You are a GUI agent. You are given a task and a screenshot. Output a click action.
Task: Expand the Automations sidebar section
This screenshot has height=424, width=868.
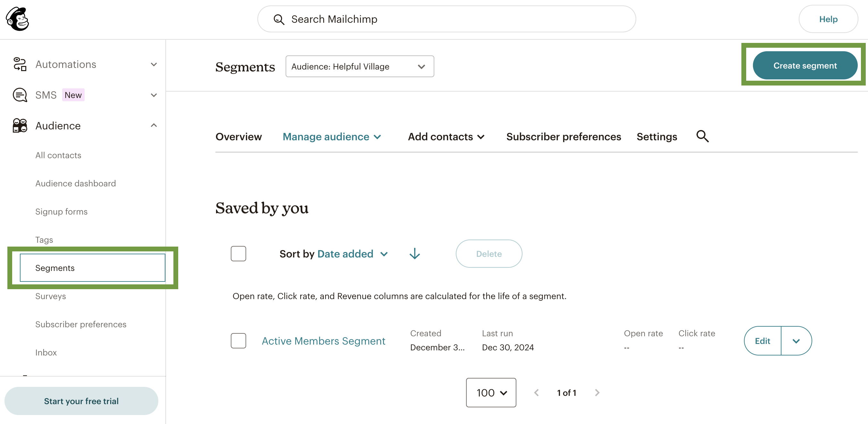[154, 64]
